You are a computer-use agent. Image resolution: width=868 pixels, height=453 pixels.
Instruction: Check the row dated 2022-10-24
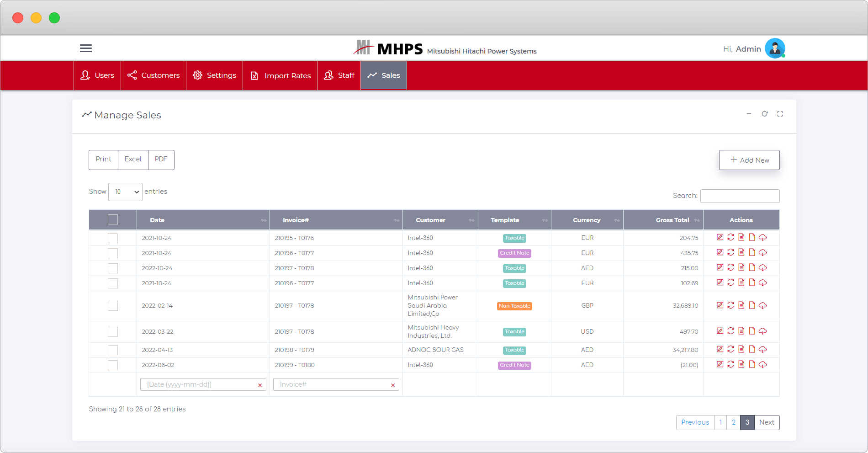113,268
